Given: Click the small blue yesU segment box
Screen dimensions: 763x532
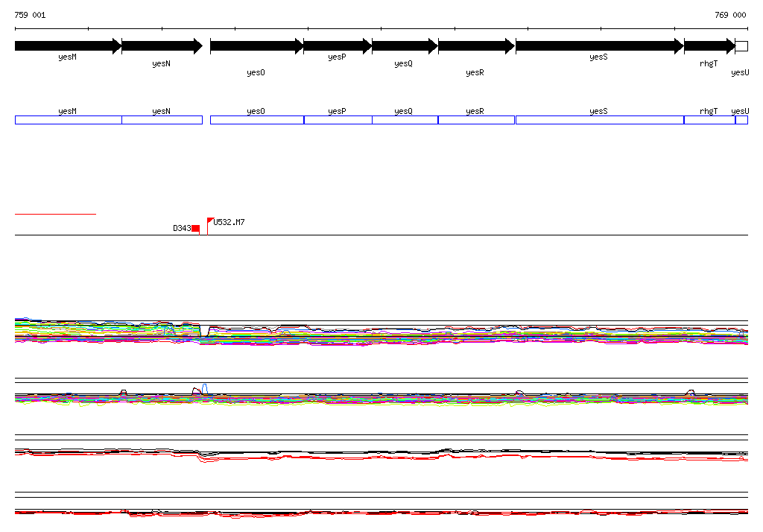Looking at the screenshot, I should (x=741, y=120).
